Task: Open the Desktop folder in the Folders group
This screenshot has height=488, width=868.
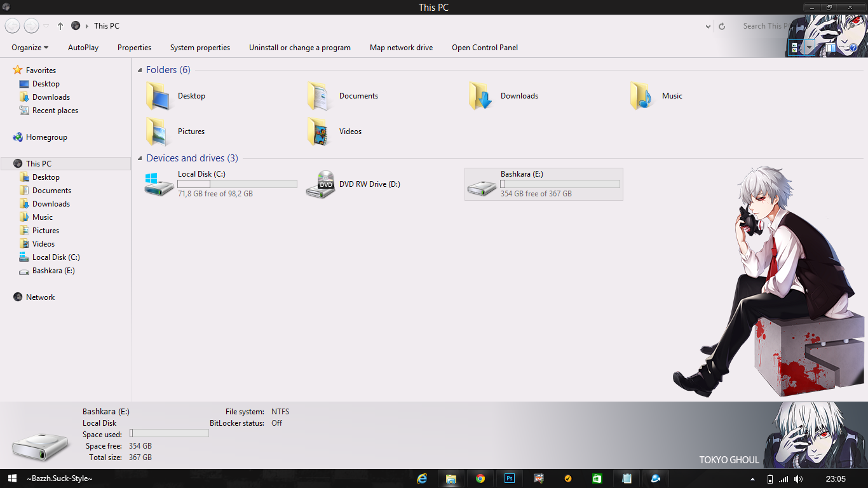Action: [175, 96]
